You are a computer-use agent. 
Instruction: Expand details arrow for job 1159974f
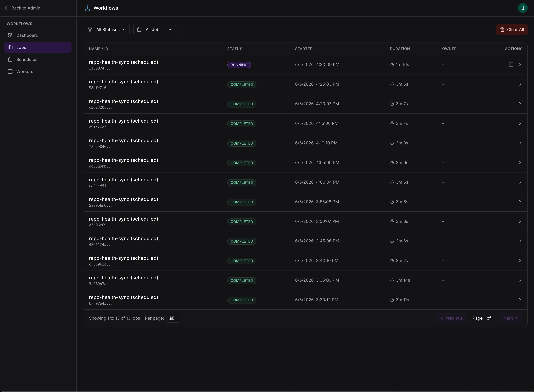pyautogui.click(x=520, y=65)
